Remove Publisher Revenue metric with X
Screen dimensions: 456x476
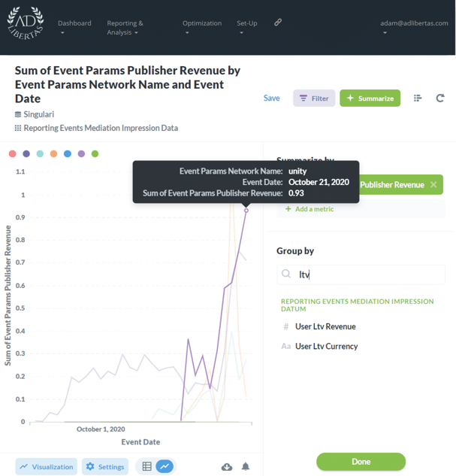[x=433, y=184]
